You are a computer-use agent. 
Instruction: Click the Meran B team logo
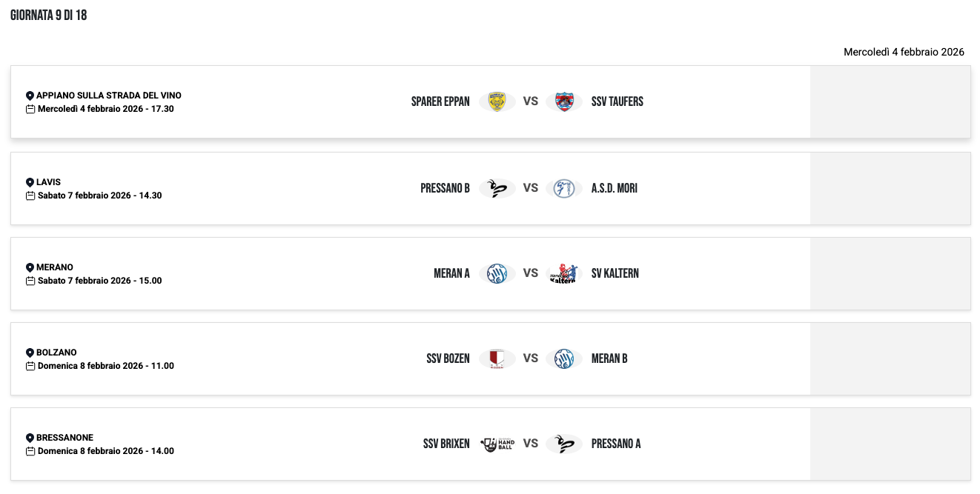(564, 358)
